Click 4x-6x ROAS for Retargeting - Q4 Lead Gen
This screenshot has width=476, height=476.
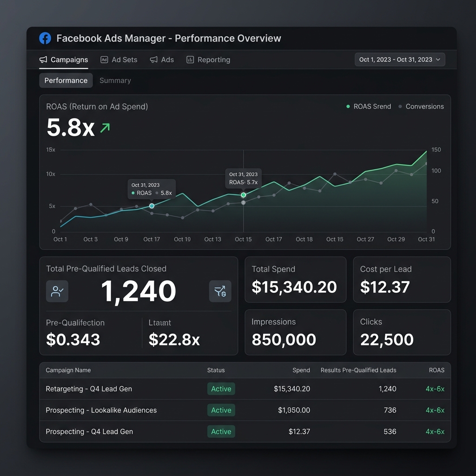pos(435,389)
